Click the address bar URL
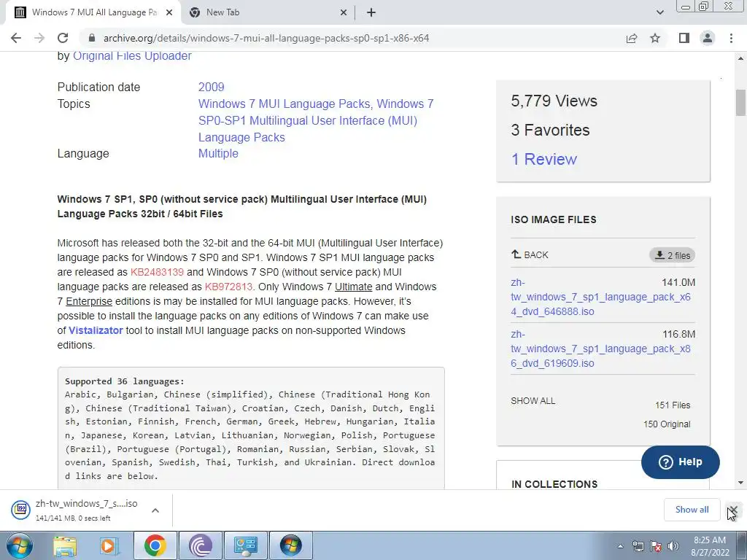Viewport: 747px width, 560px height. 266,38
